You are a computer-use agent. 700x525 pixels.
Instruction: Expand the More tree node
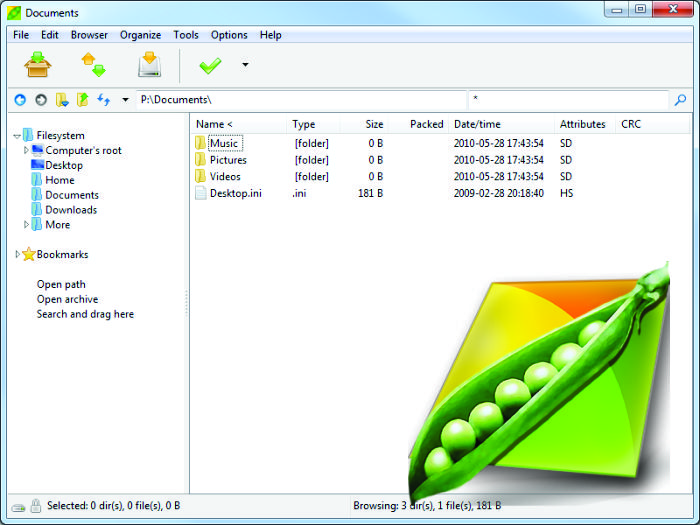26,225
